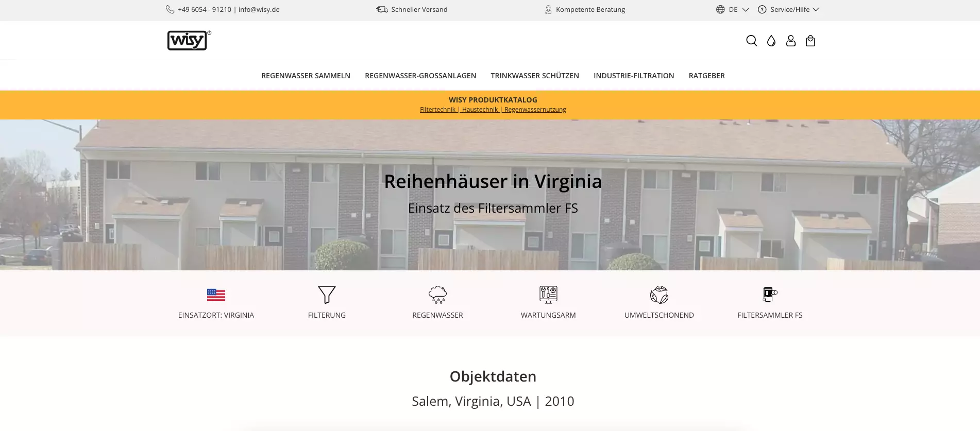980x431 pixels.
Task: Click the Filterung funnel icon
Action: (x=327, y=295)
